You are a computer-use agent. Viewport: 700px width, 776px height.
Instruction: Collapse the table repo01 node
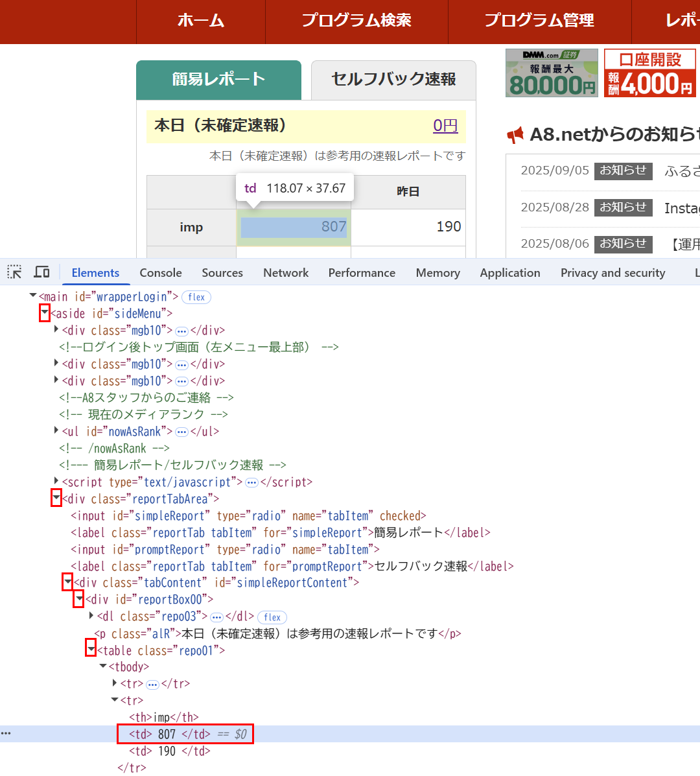[x=91, y=650]
